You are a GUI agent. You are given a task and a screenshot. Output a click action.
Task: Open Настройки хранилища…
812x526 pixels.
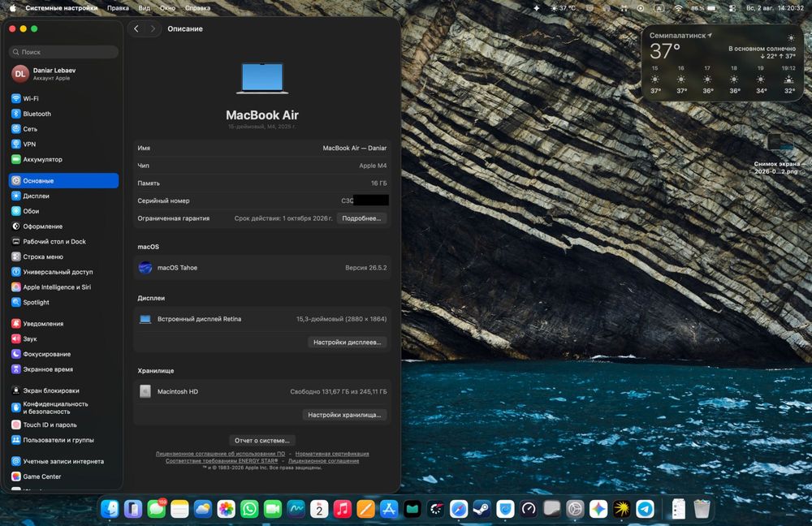tap(344, 415)
